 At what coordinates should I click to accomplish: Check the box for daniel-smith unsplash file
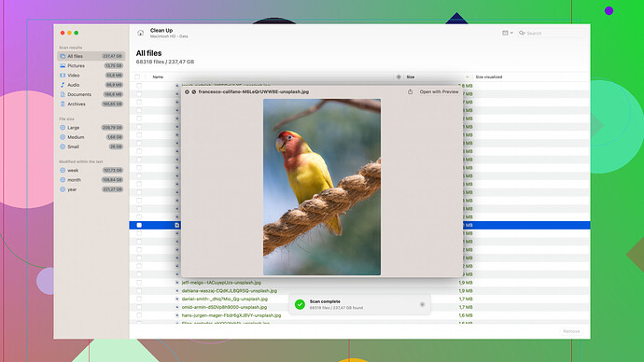coord(139,299)
